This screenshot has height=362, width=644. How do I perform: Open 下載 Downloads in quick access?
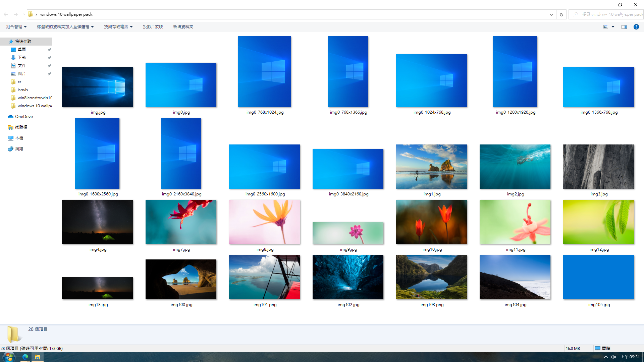[22, 58]
